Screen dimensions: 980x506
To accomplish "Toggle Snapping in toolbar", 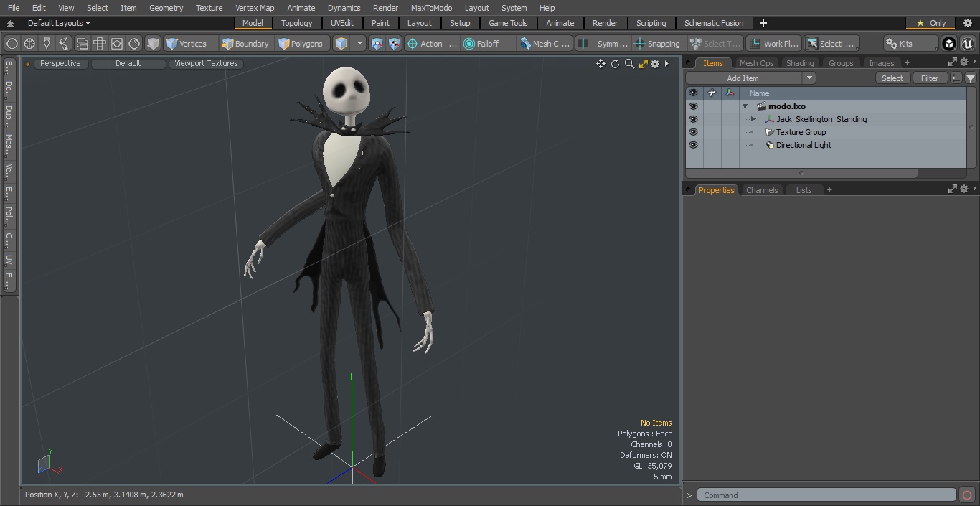I will point(657,44).
